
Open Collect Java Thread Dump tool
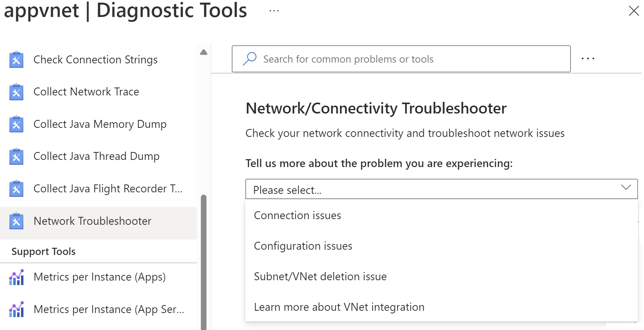click(x=96, y=156)
